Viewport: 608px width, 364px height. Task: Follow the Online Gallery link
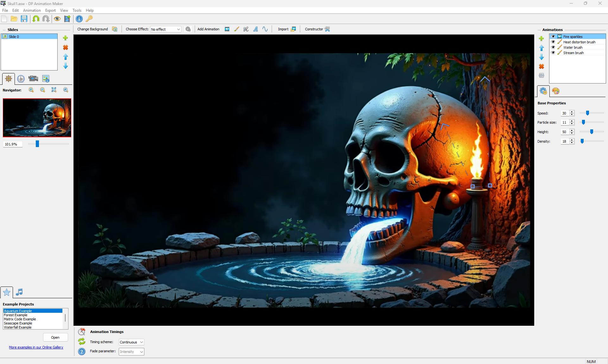36,347
